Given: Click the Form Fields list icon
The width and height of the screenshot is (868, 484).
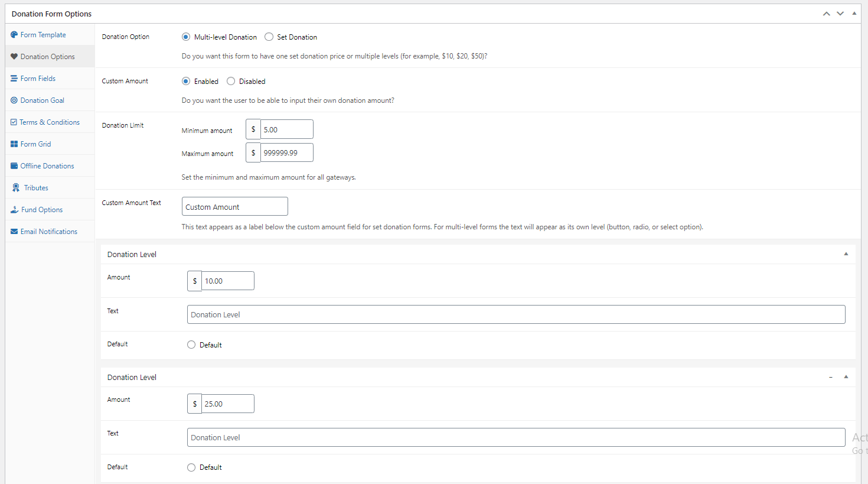Looking at the screenshot, I should [14, 79].
